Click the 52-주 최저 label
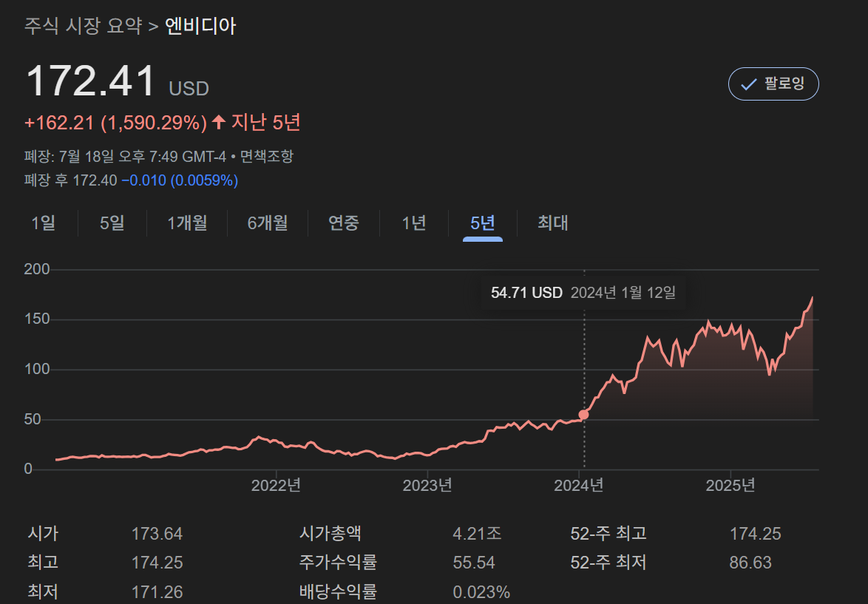The height and width of the screenshot is (604, 868). [x=608, y=563]
